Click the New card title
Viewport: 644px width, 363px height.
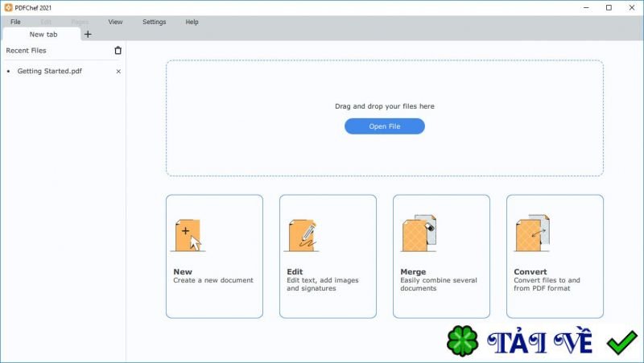tap(183, 272)
